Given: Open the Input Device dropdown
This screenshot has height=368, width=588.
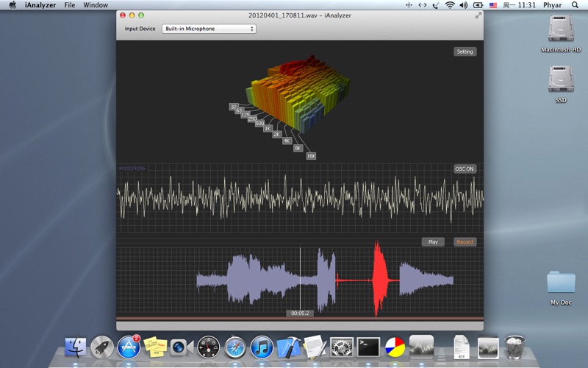Looking at the screenshot, I should (x=209, y=29).
